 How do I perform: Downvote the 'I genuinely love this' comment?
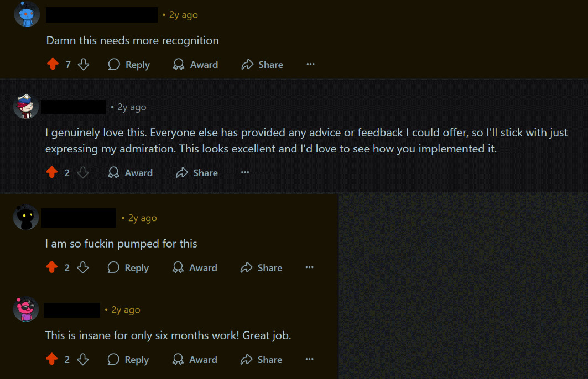[x=83, y=173]
